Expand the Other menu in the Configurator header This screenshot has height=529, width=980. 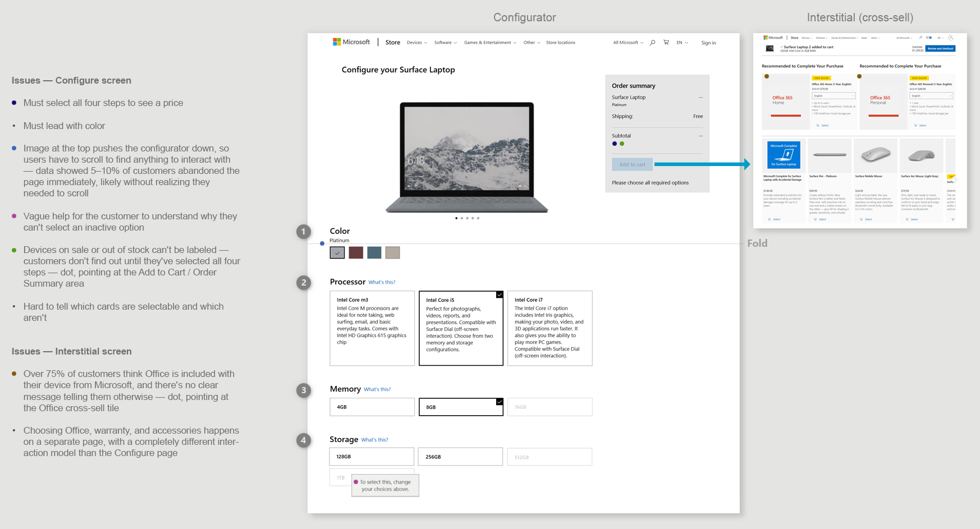coord(532,43)
